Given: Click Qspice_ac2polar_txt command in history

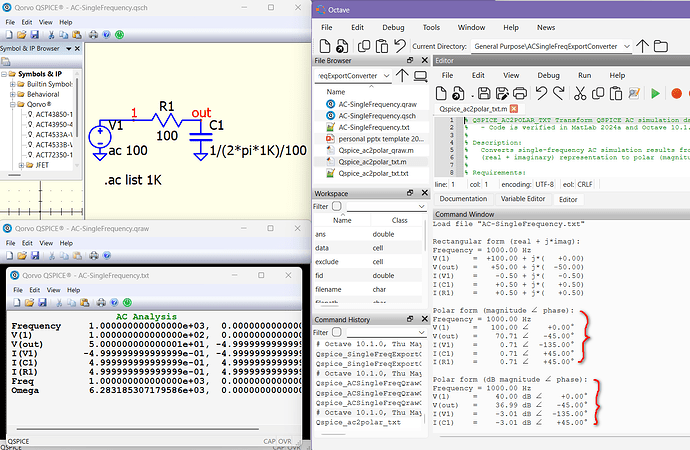Looking at the screenshot, I should [x=358, y=422].
